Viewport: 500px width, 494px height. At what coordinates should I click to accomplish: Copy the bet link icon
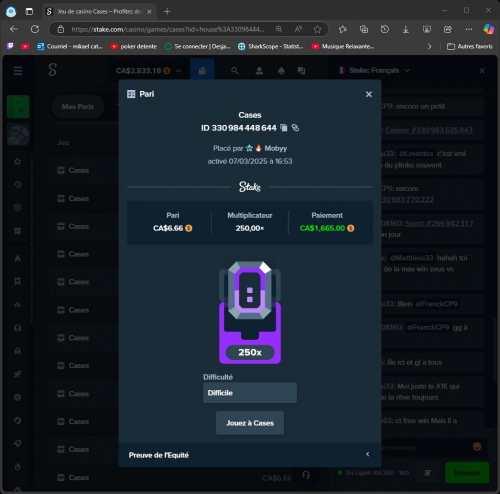click(x=295, y=128)
